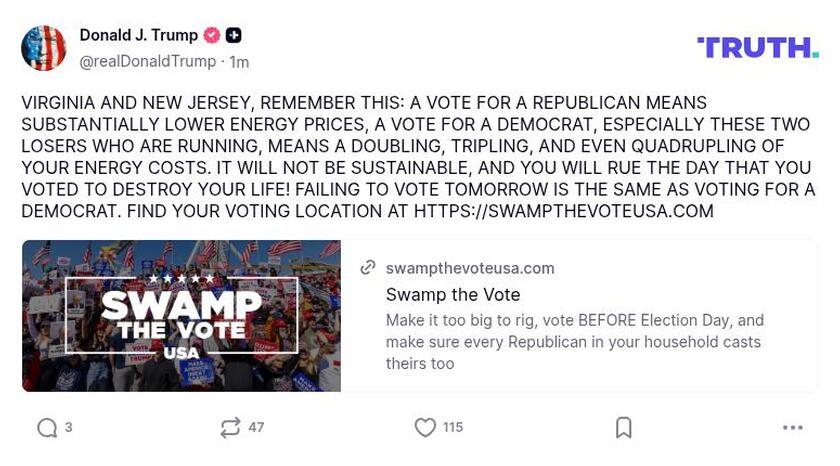Open the HTTPS://SWAMPTHEVOTEUSA.COM link in post text
The image size is (840, 466).
(x=563, y=211)
